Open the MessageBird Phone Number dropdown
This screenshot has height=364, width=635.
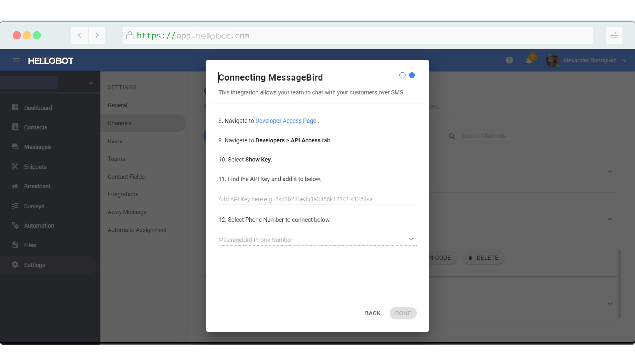pos(317,240)
